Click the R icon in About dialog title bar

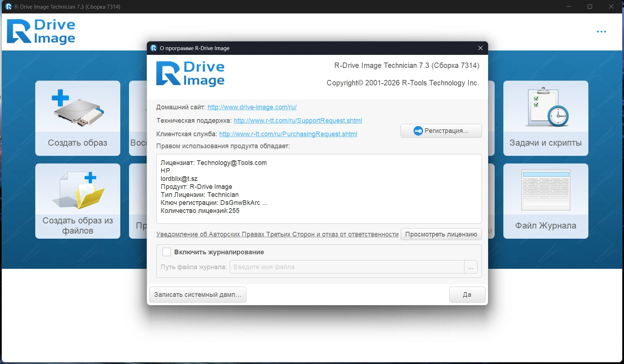153,48
